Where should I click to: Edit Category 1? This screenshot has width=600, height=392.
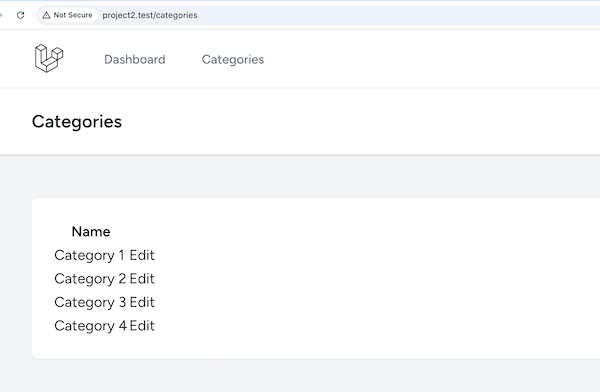(x=142, y=255)
